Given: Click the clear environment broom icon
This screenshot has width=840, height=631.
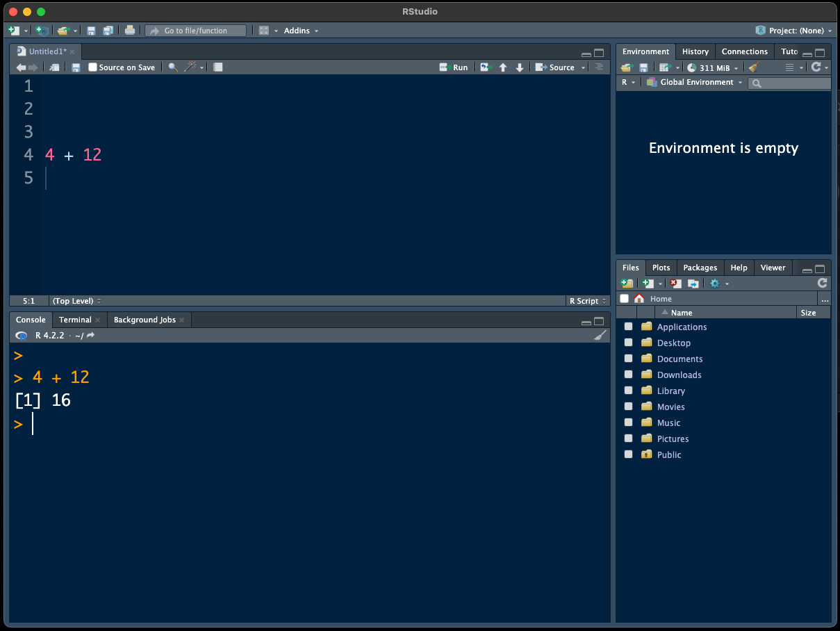Looking at the screenshot, I should tap(755, 67).
